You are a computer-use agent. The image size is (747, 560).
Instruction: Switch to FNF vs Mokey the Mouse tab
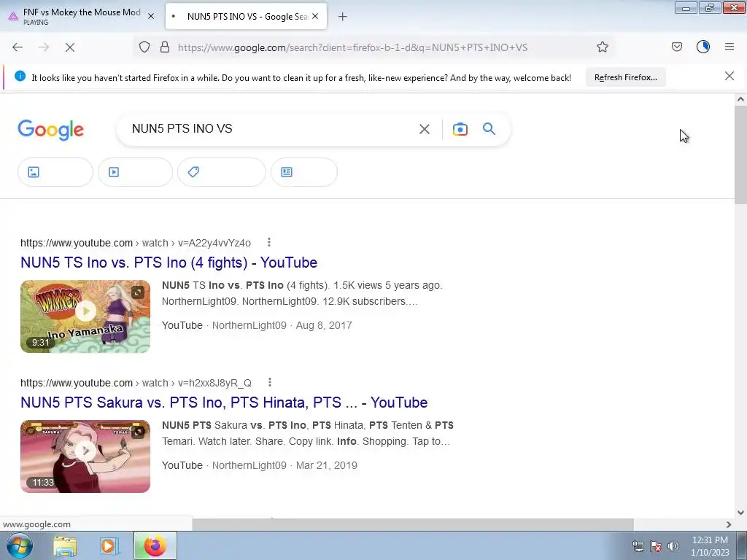click(x=81, y=16)
